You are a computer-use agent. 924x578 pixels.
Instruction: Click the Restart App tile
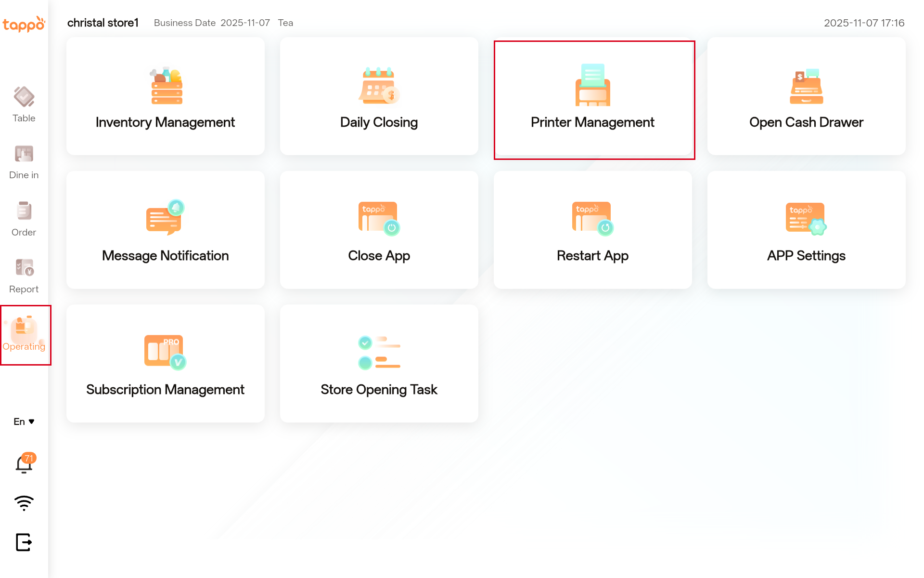pos(592,230)
